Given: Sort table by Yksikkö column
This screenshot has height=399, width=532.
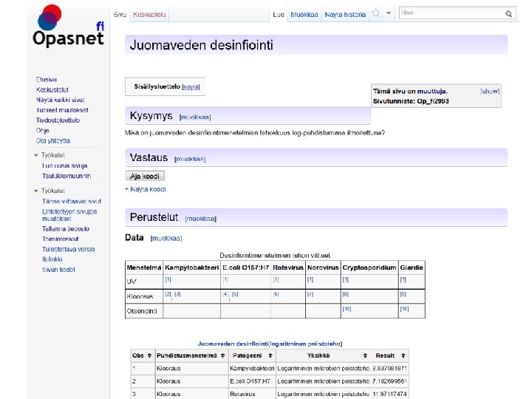Looking at the screenshot, I should click(x=365, y=355).
